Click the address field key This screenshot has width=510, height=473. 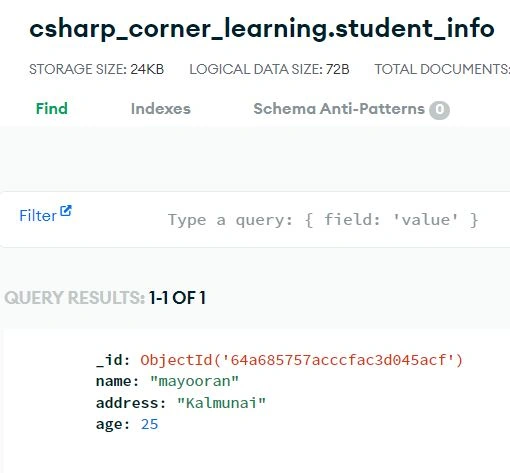(x=131, y=403)
